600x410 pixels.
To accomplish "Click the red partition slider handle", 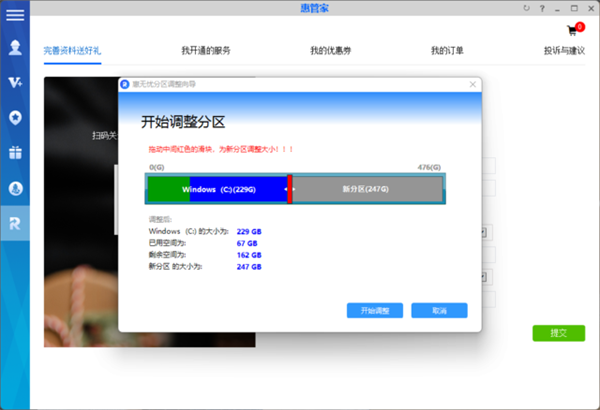I will [x=289, y=189].
